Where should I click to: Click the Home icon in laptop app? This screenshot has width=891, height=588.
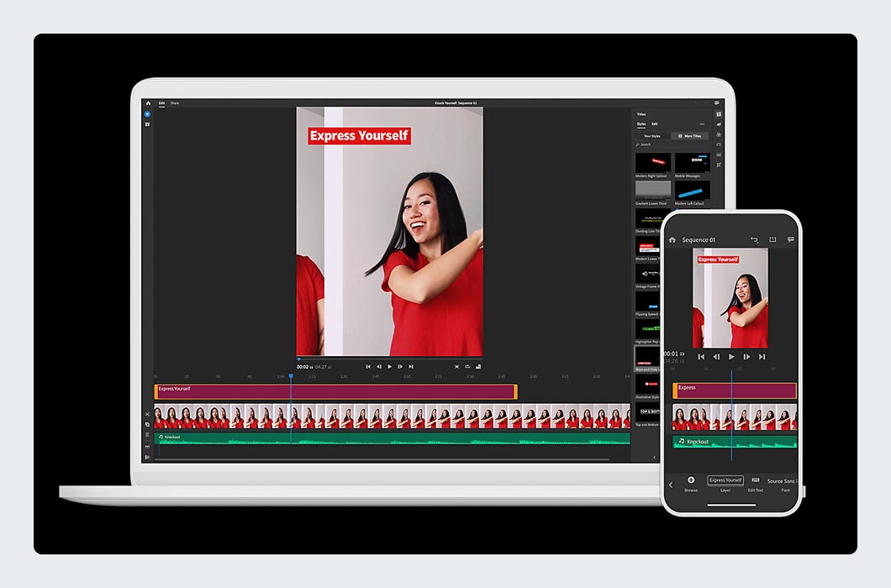pos(148,103)
